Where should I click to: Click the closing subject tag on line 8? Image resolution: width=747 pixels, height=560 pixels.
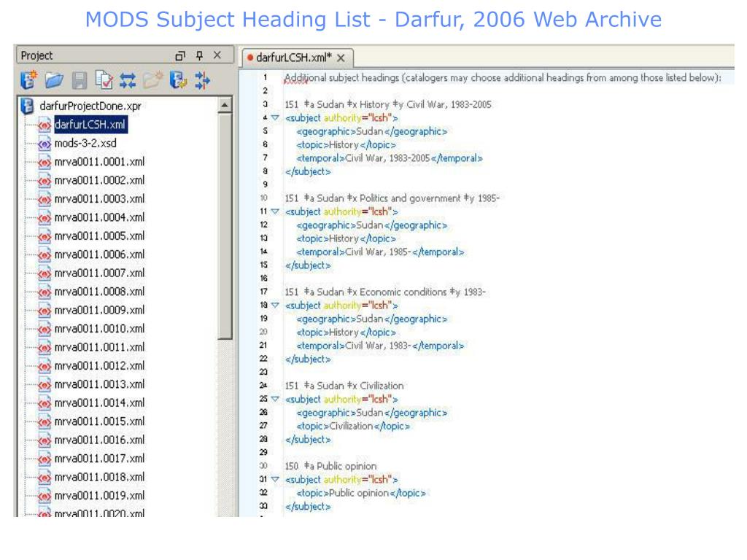(308, 171)
